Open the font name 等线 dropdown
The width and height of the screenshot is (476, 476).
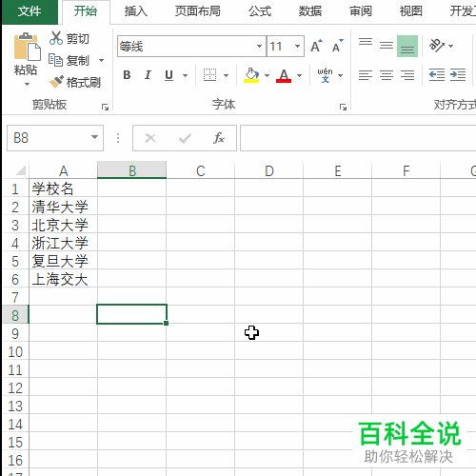tap(259, 46)
